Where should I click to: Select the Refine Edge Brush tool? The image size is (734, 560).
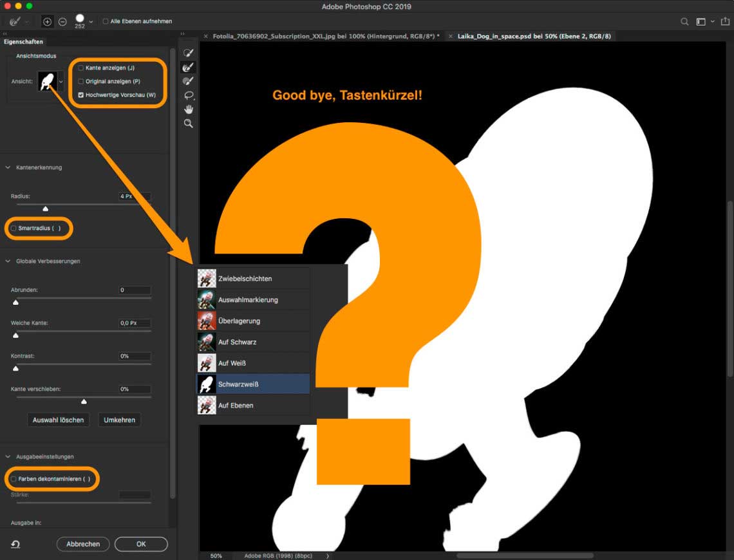[189, 66]
